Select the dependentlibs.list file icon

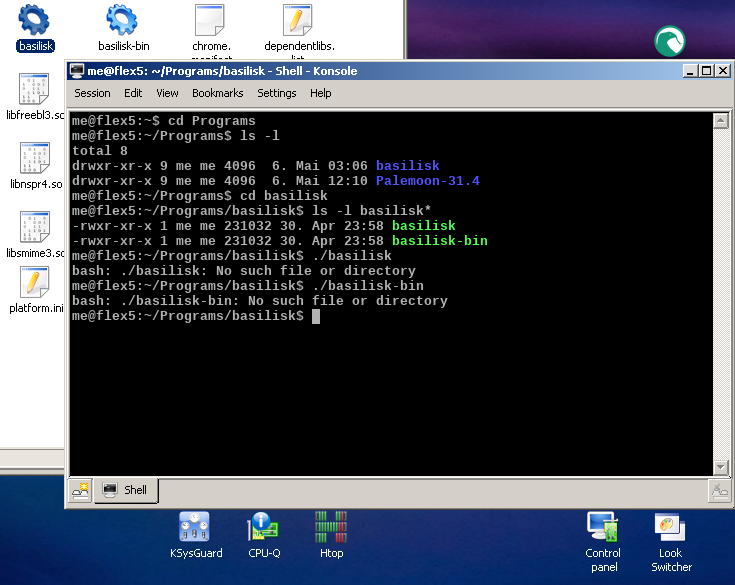point(298,20)
